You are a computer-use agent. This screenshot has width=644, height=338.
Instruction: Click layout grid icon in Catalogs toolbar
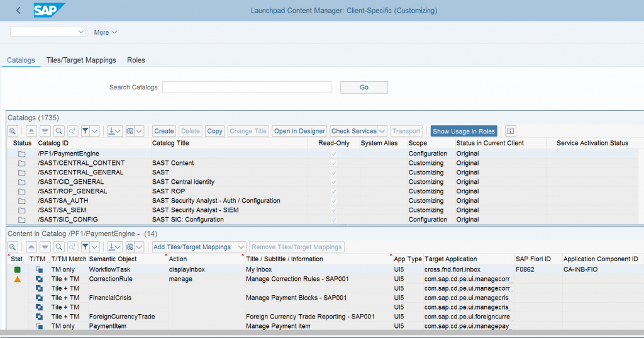tap(130, 131)
